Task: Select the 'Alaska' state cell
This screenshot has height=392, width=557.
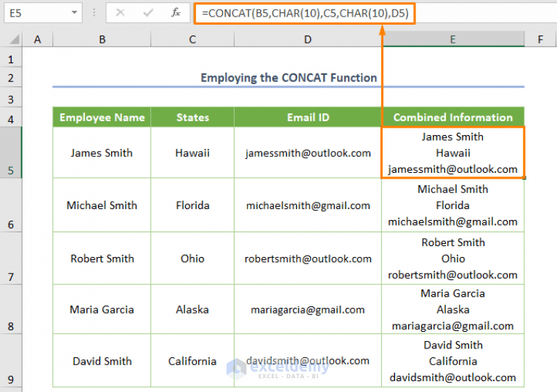Action: (x=192, y=309)
